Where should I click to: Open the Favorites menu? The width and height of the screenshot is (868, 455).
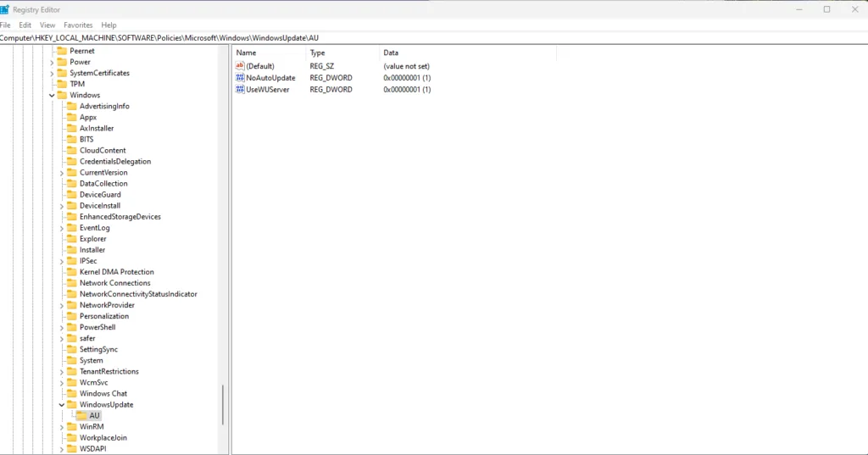coord(78,25)
